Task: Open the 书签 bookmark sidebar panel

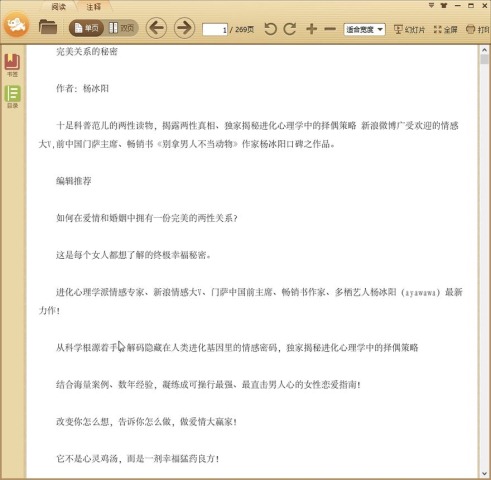Action: (x=12, y=65)
